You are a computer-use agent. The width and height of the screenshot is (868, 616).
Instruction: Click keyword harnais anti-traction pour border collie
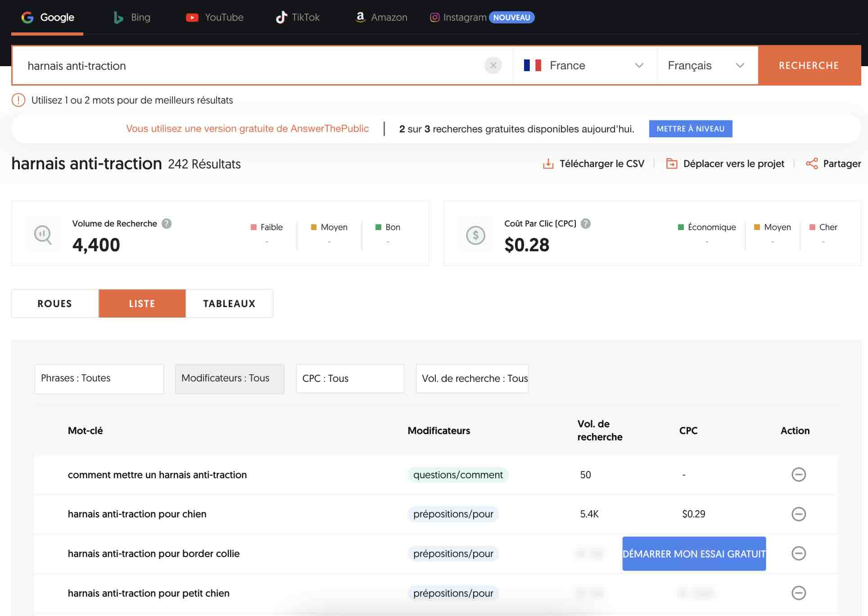click(x=154, y=554)
